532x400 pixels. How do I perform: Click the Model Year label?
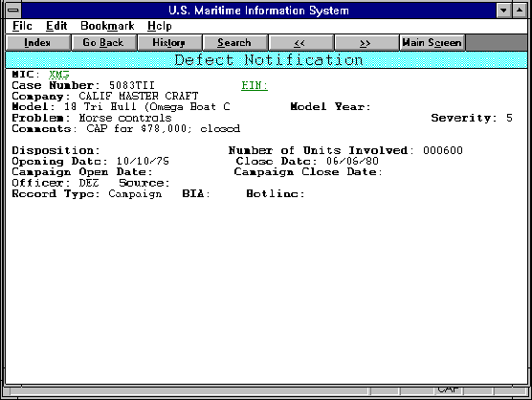(x=330, y=107)
